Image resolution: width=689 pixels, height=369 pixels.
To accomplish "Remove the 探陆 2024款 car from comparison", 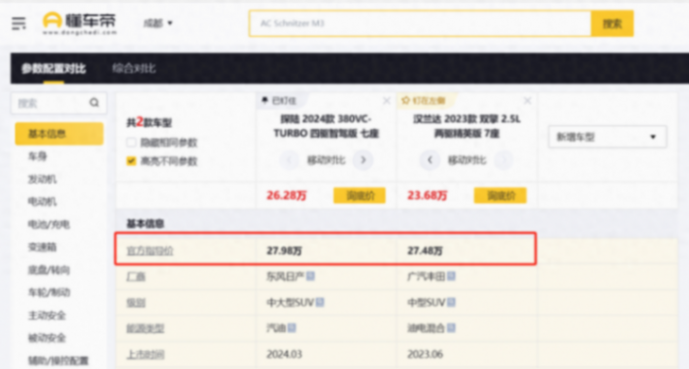I will click(387, 101).
